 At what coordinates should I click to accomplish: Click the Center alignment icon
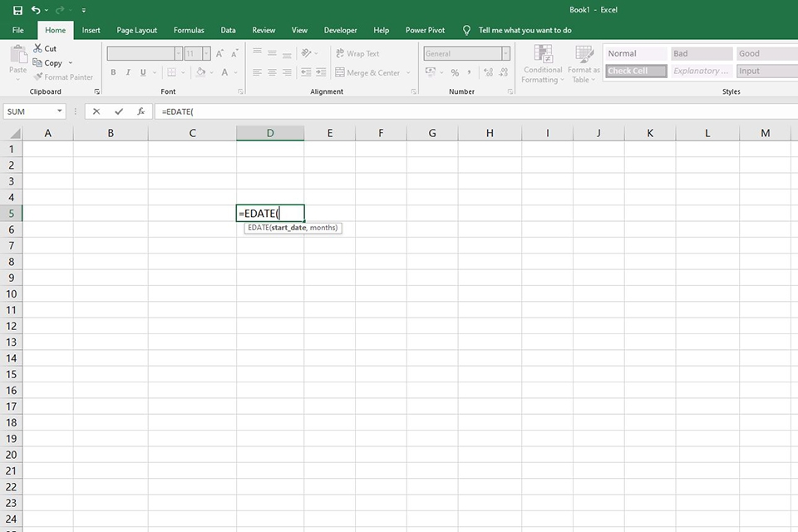(x=270, y=72)
